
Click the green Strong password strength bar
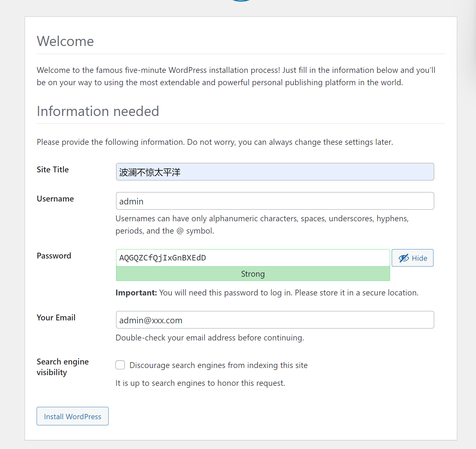pos(253,274)
